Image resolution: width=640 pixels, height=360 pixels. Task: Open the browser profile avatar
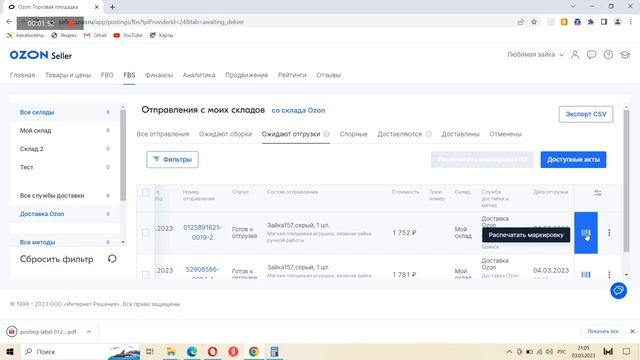(x=618, y=22)
